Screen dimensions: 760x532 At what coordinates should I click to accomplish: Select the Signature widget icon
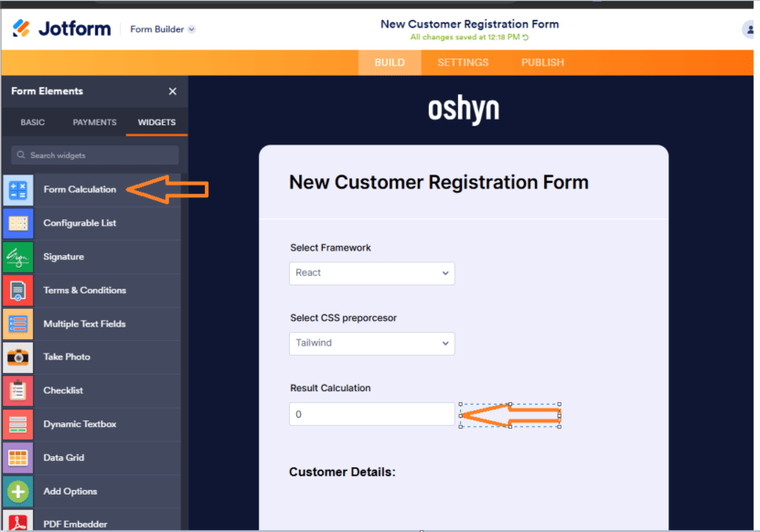click(18, 257)
